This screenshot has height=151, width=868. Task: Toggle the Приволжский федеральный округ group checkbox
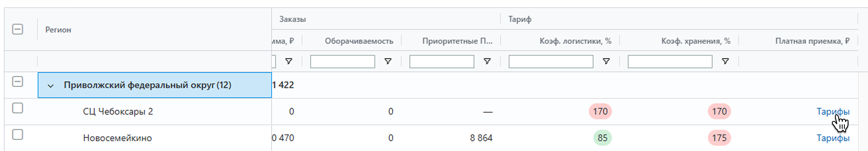pos(18,81)
